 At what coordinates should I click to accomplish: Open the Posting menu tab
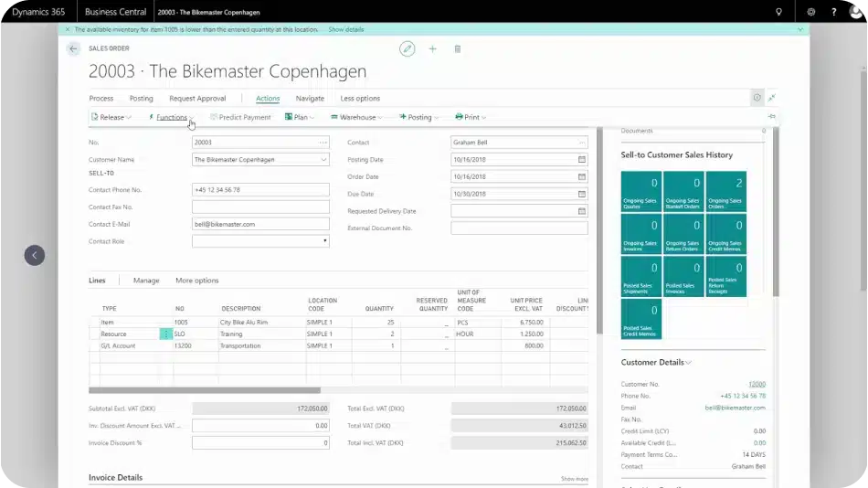141,98
